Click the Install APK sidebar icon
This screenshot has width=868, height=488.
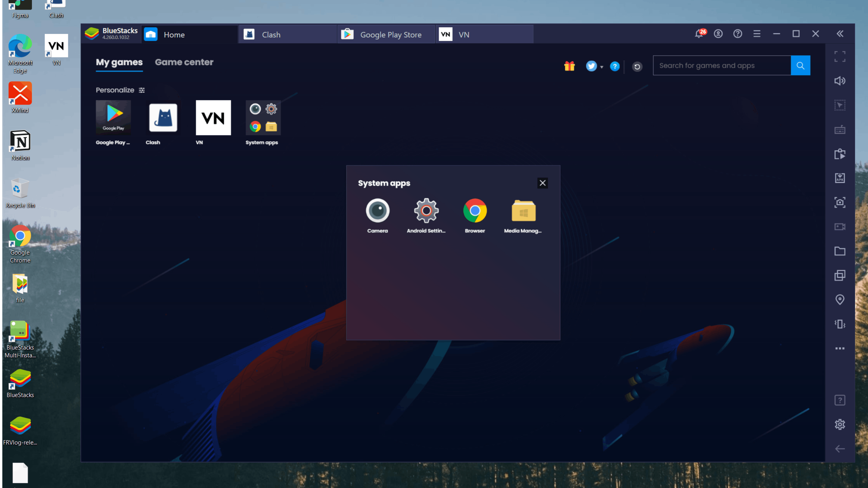point(840,178)
